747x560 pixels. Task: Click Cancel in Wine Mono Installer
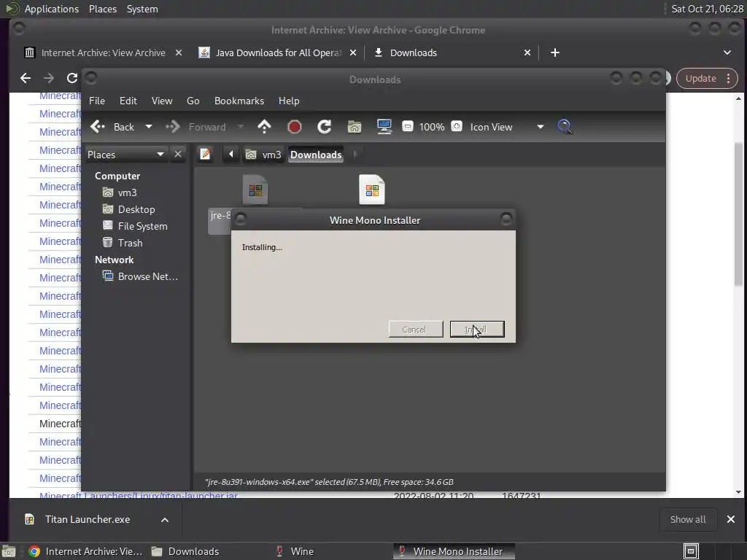[x=415, y=329]
